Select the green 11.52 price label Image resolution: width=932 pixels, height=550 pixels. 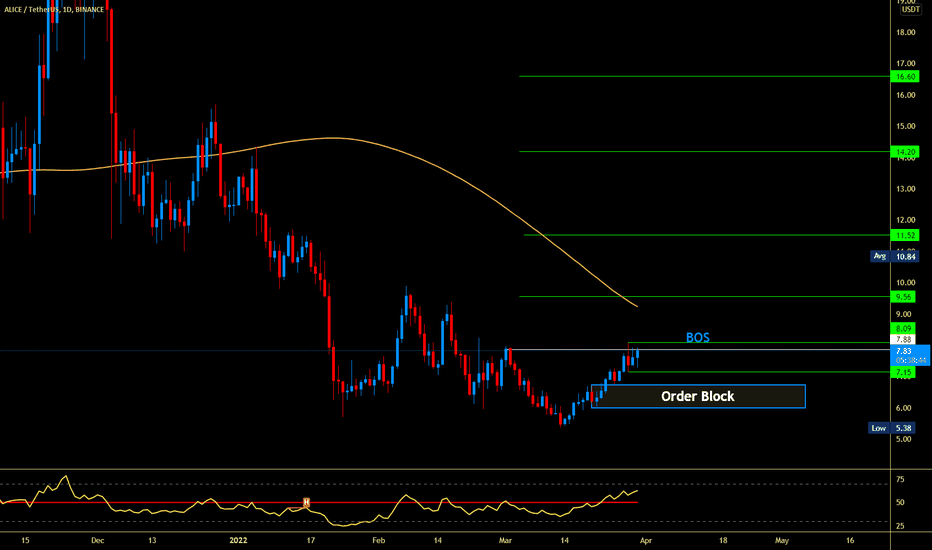[904, 235]
